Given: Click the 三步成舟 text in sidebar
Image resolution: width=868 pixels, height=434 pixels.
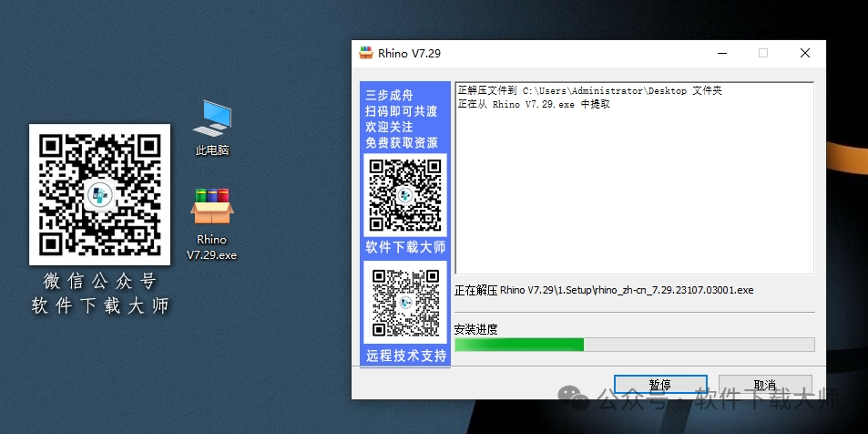Looking at the screenshot, I should tap(389, 96).
